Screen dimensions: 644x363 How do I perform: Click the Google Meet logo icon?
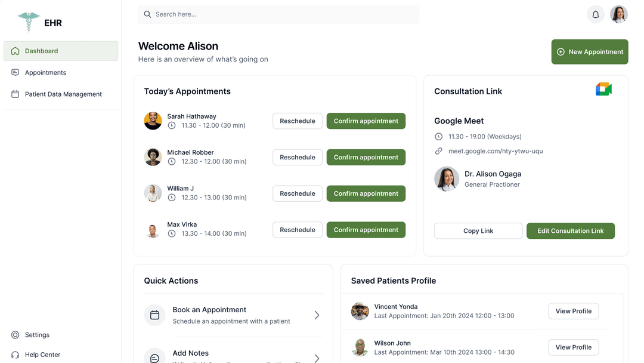coord(603,90)
